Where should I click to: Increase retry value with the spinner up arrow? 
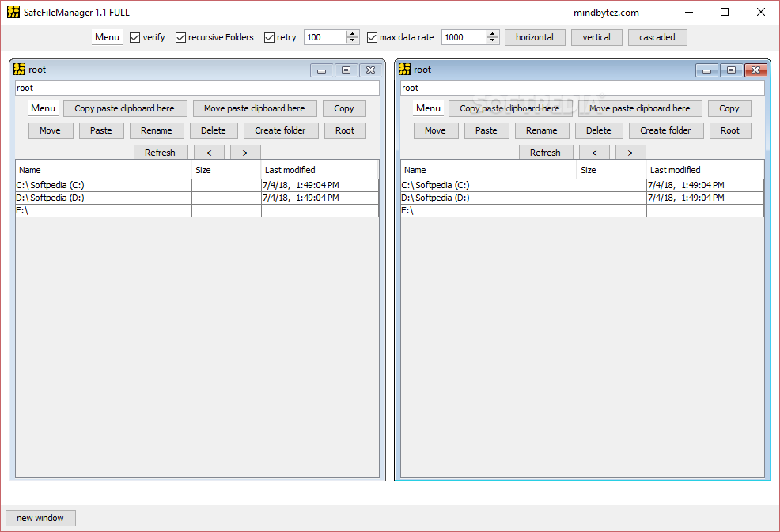pyautogui.click(x=352, y=33)
